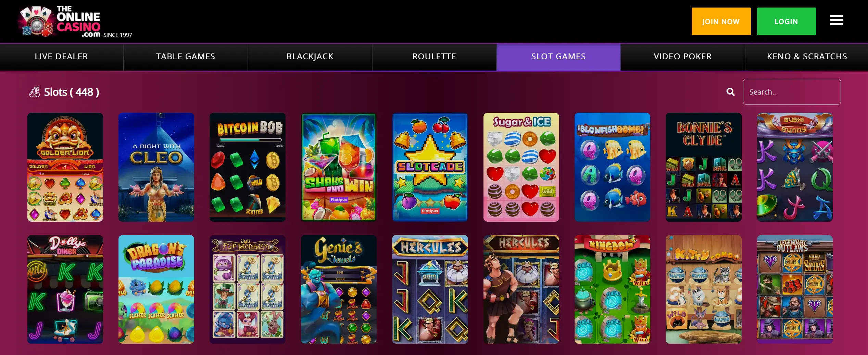Open Bonnie's Clyde slot game
Image resolution: width=868 pixels, height=355 pixels.
click(704, 167)
